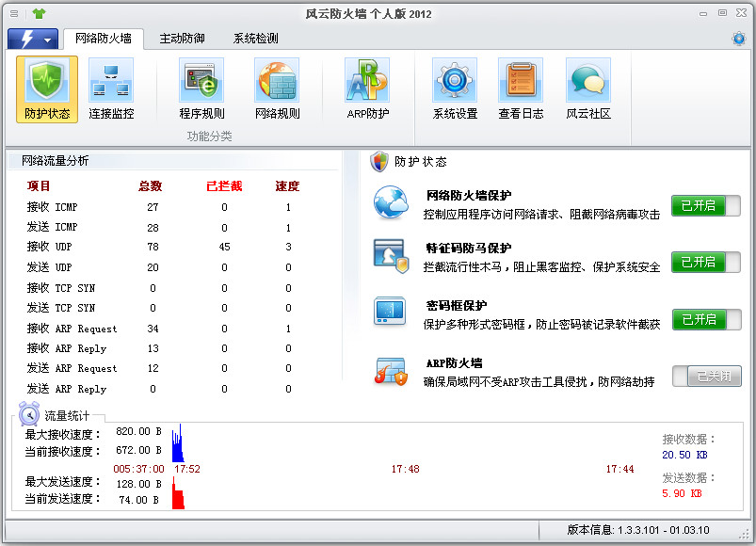
Task: Close the 风云防火墙 window
Action: (742, 13)
